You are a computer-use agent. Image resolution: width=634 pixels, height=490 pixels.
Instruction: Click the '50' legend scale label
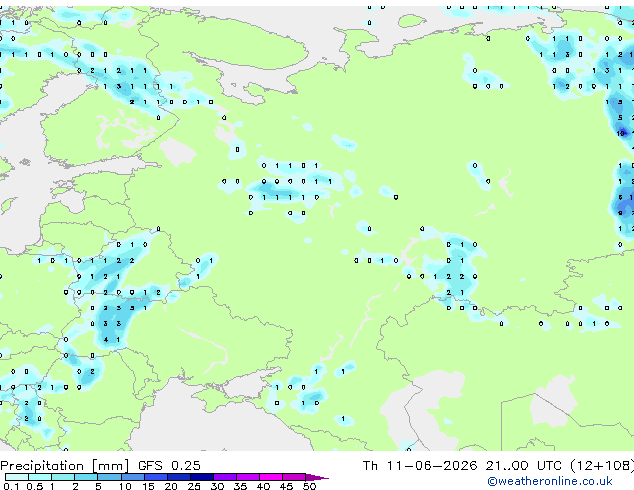coord(309,486)
